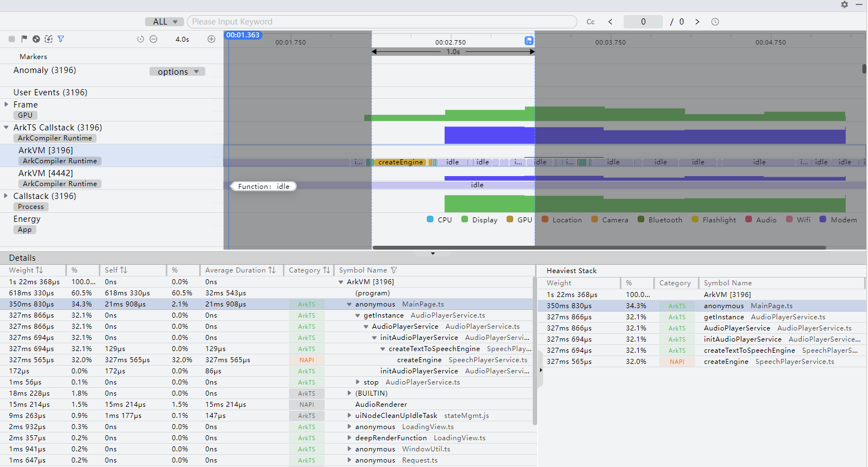Select anonymous MainPage.ts in Heaviest Stack
This screenshot has height=467, width=868.
[x=702, y=306]
